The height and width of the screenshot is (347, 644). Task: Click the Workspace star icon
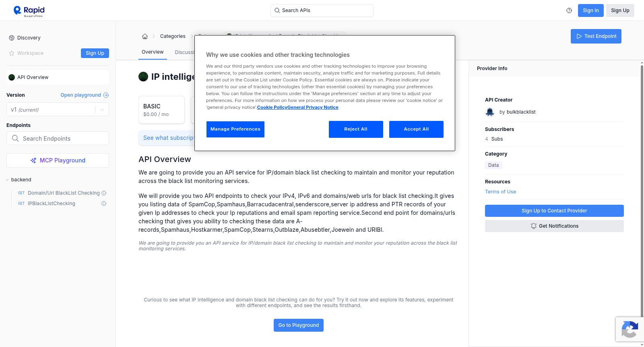click(x=12, y=53)
